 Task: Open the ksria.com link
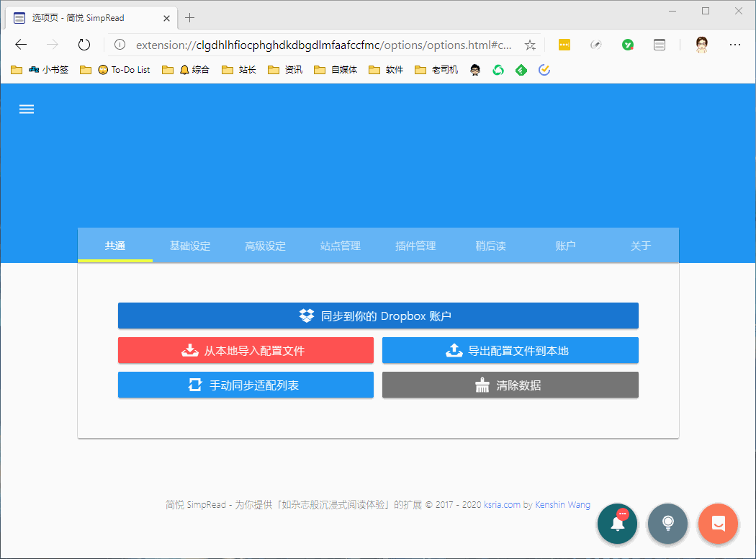click(x=502, y=504)
